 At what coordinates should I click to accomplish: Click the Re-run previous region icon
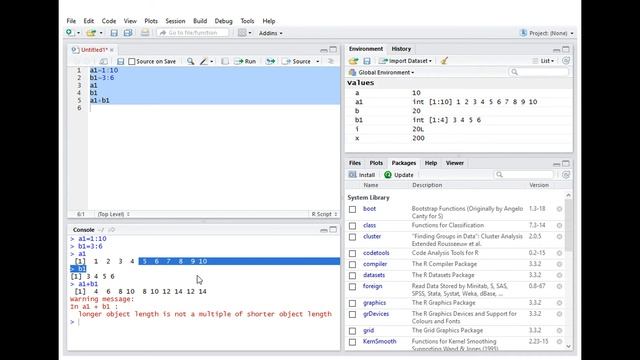[x=270, y=61]
